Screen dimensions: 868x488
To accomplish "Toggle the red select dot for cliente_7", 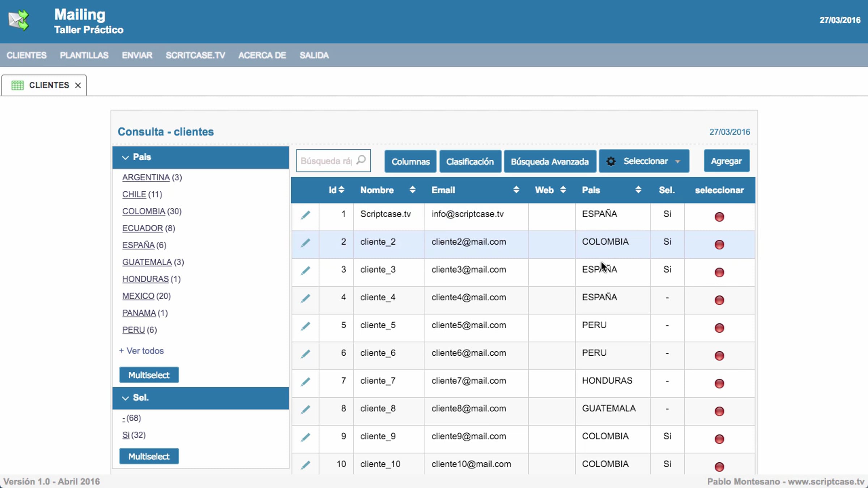I will tap(719, 384).
